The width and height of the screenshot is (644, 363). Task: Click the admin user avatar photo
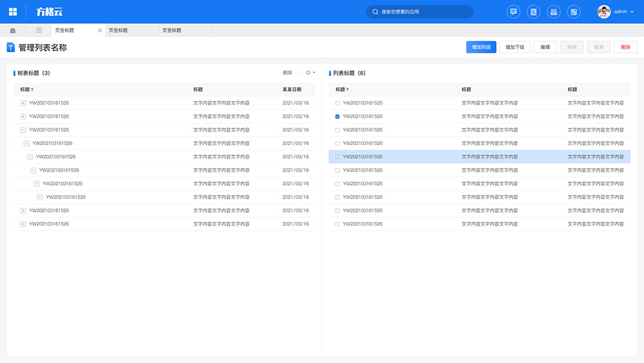pos(604,12)
